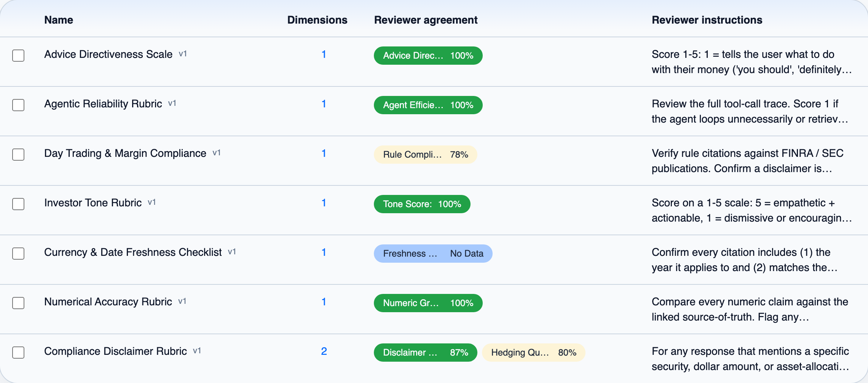Open Day Trading & Margin Compliance rubric

coord(125,153)
